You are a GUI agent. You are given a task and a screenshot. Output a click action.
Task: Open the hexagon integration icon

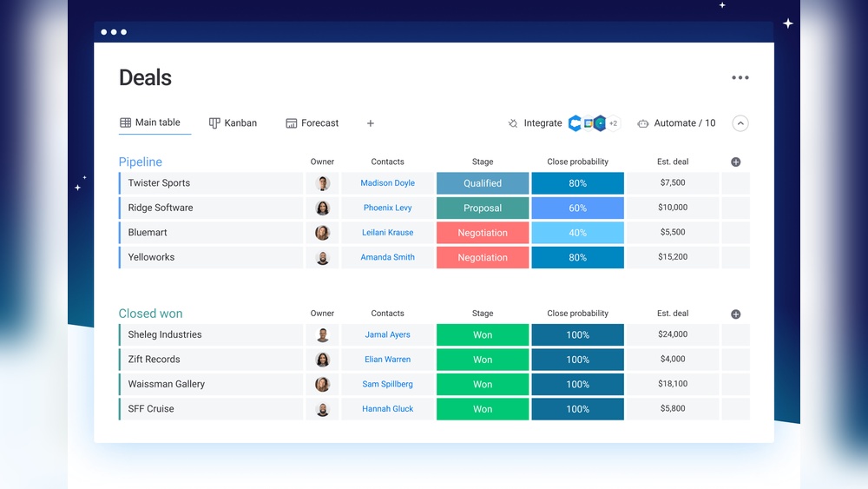point(600,123)
